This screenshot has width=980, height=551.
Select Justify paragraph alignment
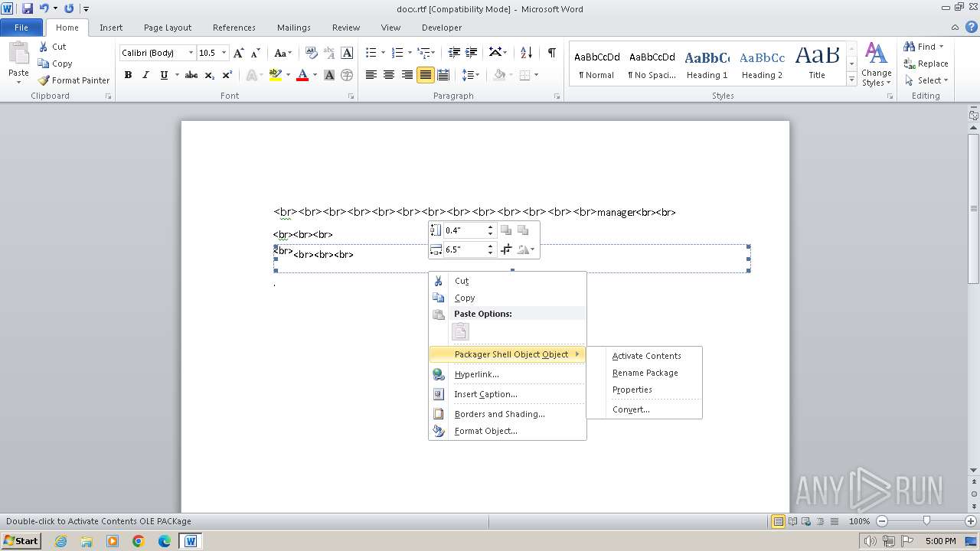tap(425, 75)
